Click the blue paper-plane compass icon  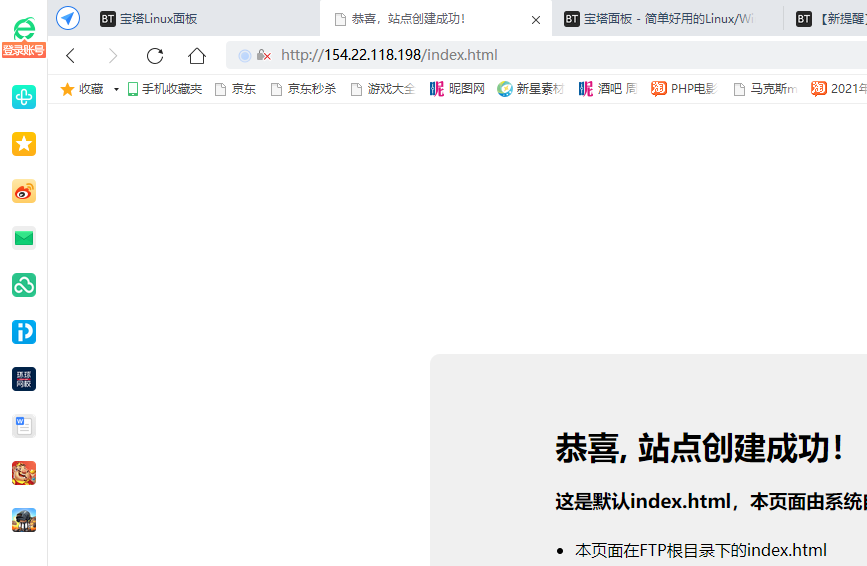coord(68,18)
